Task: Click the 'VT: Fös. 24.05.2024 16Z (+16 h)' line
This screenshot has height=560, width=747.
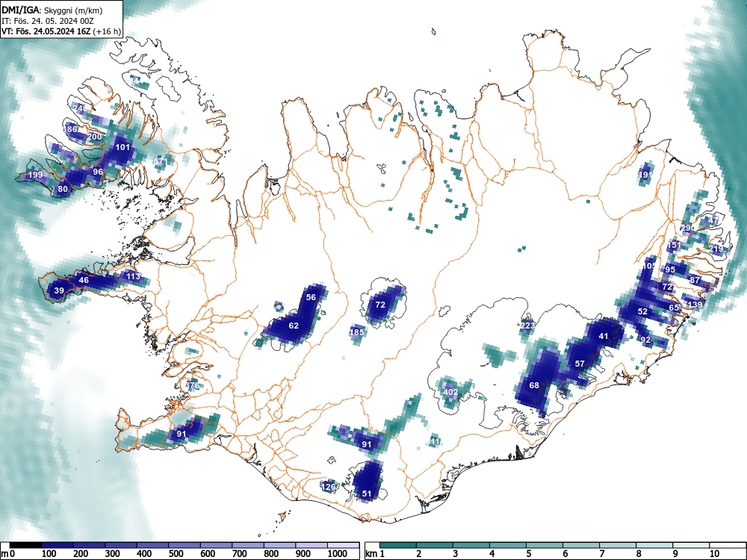Action: [x=61, y=31]
